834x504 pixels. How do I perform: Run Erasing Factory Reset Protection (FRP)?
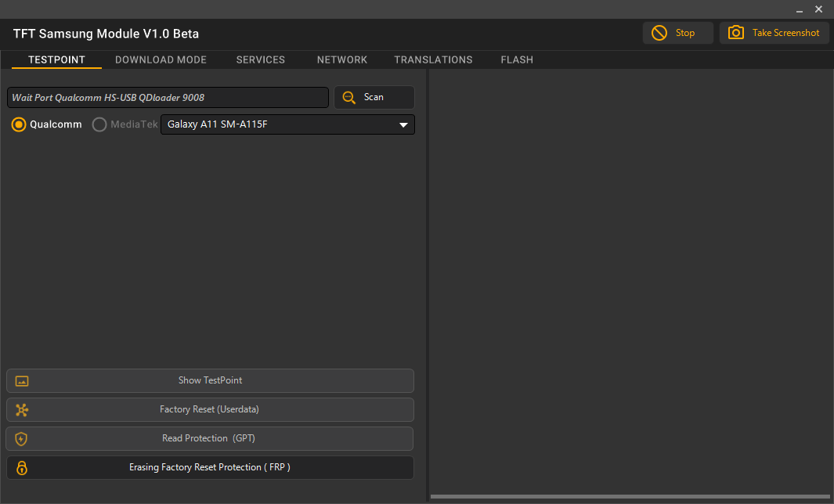210,467
